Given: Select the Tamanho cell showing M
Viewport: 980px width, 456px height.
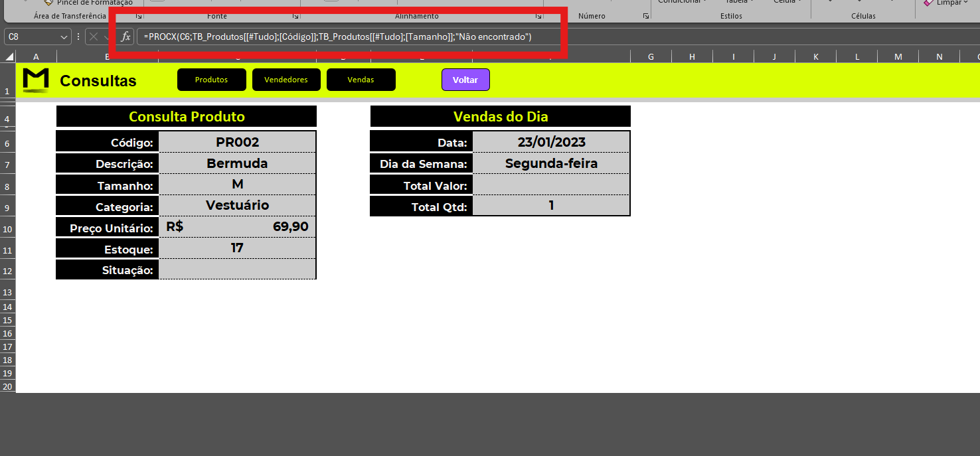Looking at the screenshot, I should click(238, 185).
